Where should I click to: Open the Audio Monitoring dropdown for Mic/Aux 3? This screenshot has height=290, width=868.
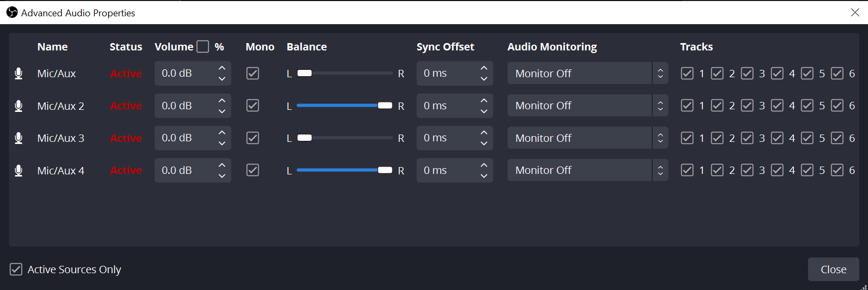pyautogui.click(x=588, y=138)
